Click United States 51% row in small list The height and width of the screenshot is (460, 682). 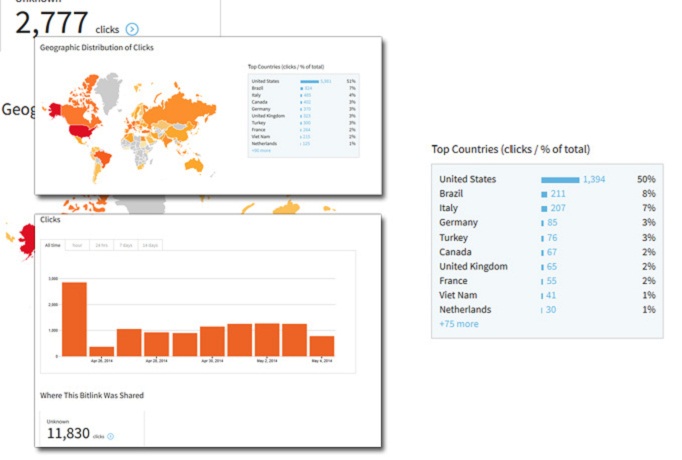tap(303, 81)
